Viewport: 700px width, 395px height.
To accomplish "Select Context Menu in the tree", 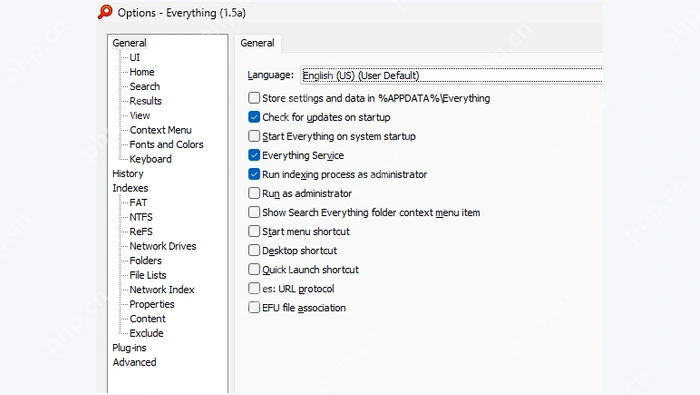I will pos(160,130).
